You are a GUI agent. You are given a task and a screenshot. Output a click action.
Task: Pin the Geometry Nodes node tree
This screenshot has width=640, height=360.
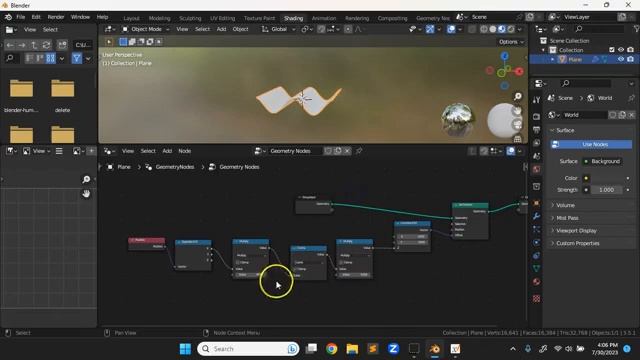359,151
